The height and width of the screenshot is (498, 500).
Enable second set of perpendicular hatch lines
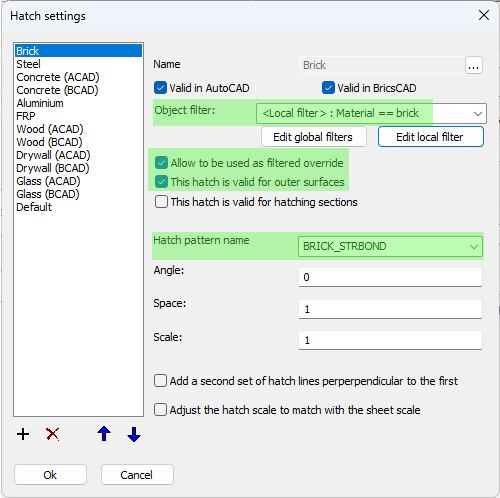coord(160,381)
